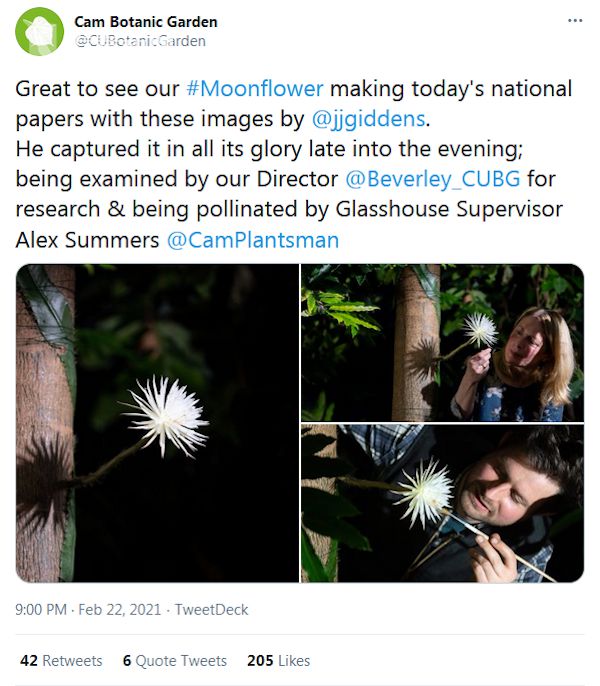600x686 pixels.
Task: View the 6 Quote Tweets
Action: click(174, 661)
